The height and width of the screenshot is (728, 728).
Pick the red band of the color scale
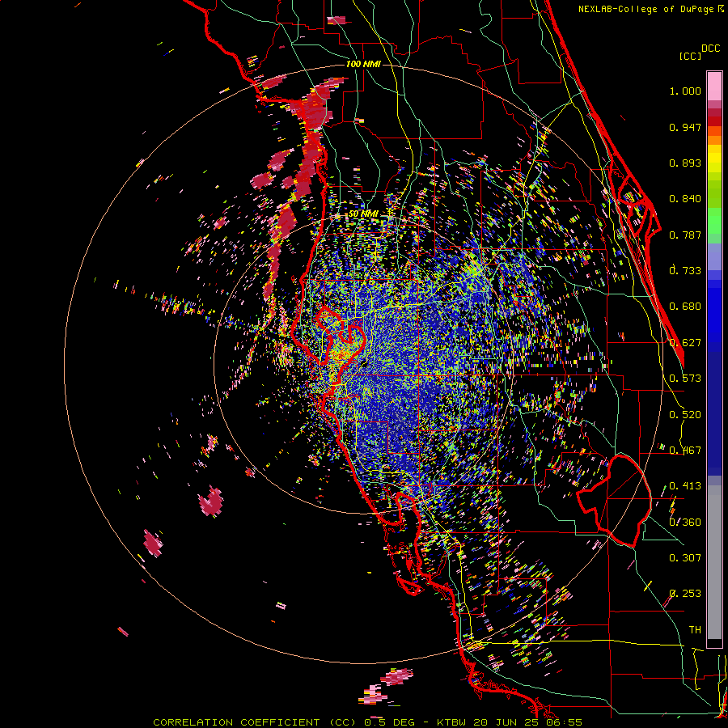click(x=714, y=121)
